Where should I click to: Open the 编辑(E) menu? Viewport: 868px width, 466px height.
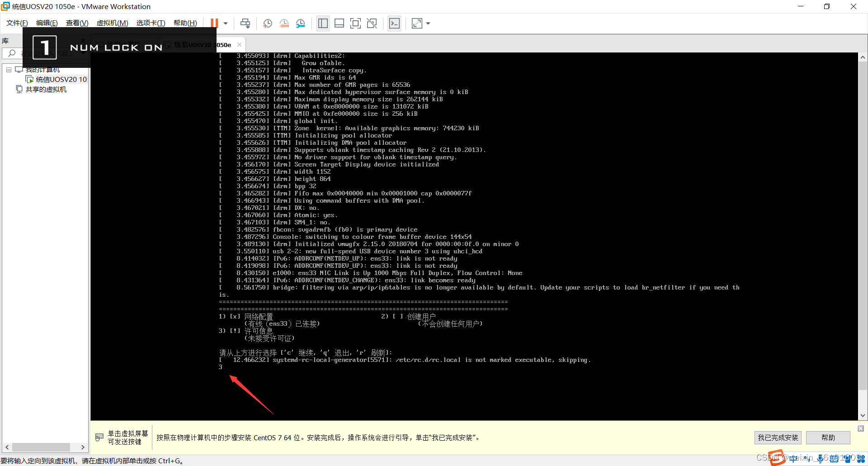[x=47, y=23]
